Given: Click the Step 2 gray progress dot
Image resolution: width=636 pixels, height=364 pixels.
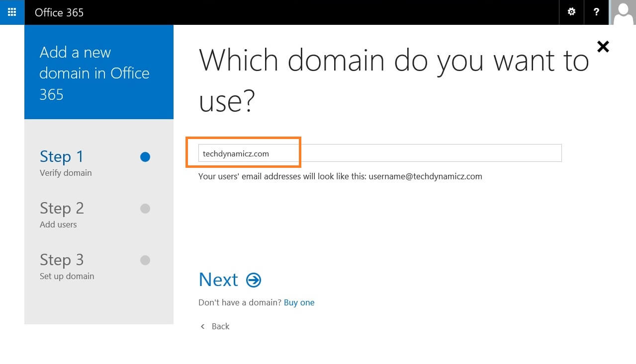Looking at the screenshot, I should coord(145,209).
